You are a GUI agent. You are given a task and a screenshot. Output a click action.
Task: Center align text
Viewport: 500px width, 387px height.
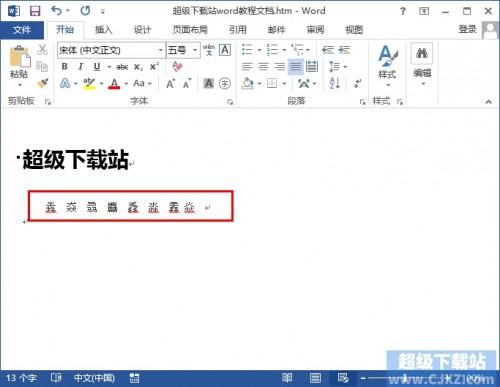pyautogui.click(x=263, y=66)
